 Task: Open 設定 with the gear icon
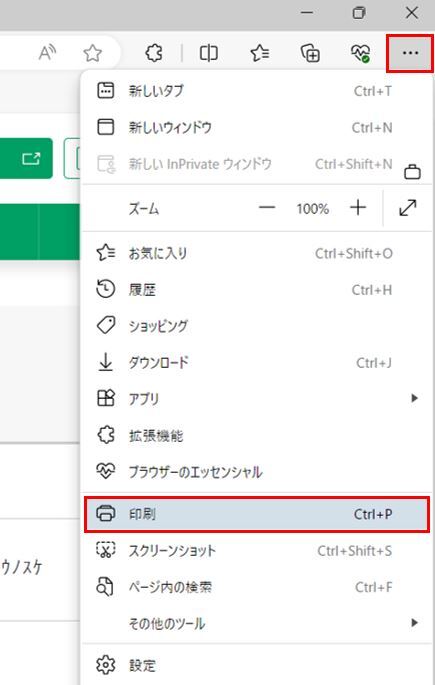point(257,665)
